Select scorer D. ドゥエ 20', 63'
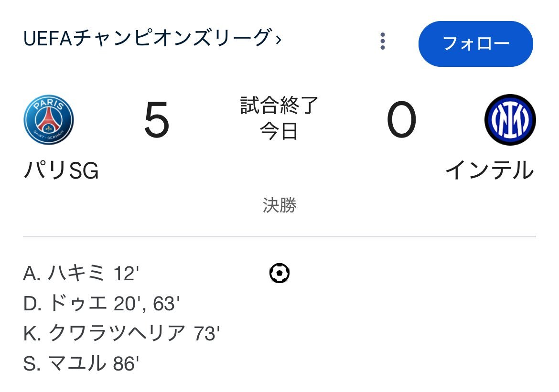The image size is (559, 392). (x=101, y=304)
